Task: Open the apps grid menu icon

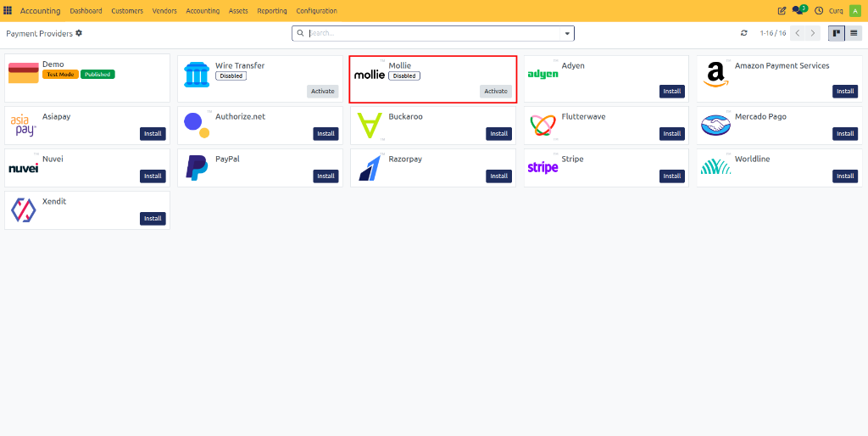Action: coord(7,10)
